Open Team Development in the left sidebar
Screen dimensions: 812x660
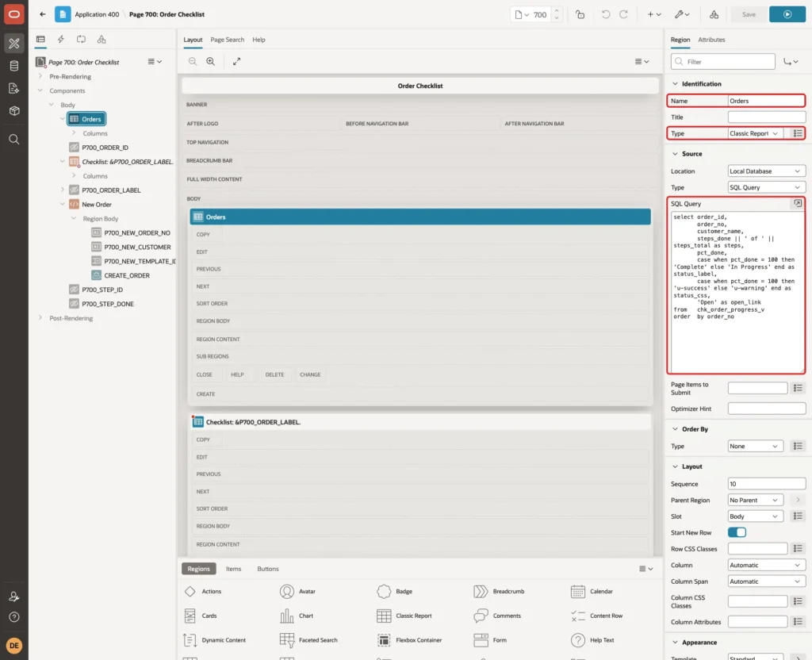pos(14,89)
